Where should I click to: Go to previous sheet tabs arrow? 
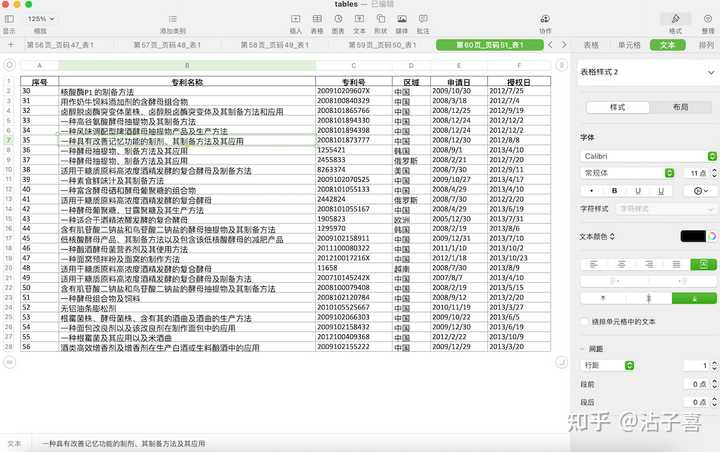pos(551,45)
